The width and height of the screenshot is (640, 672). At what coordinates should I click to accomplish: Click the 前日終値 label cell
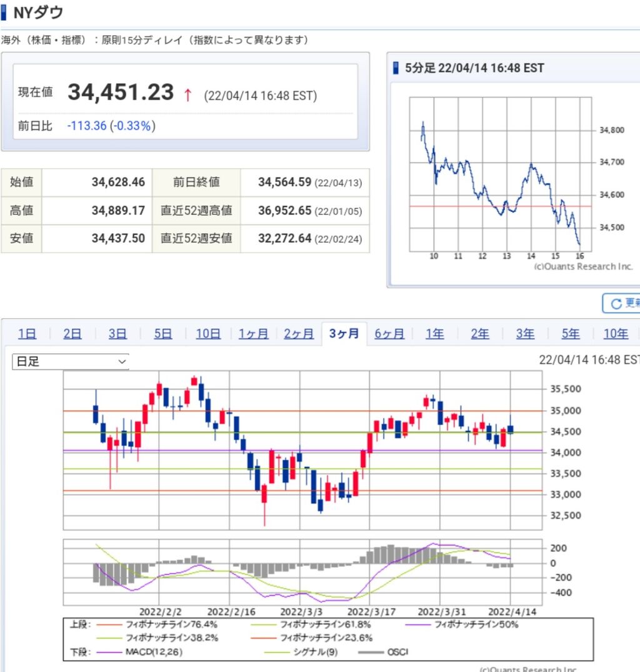coord(196,182)
